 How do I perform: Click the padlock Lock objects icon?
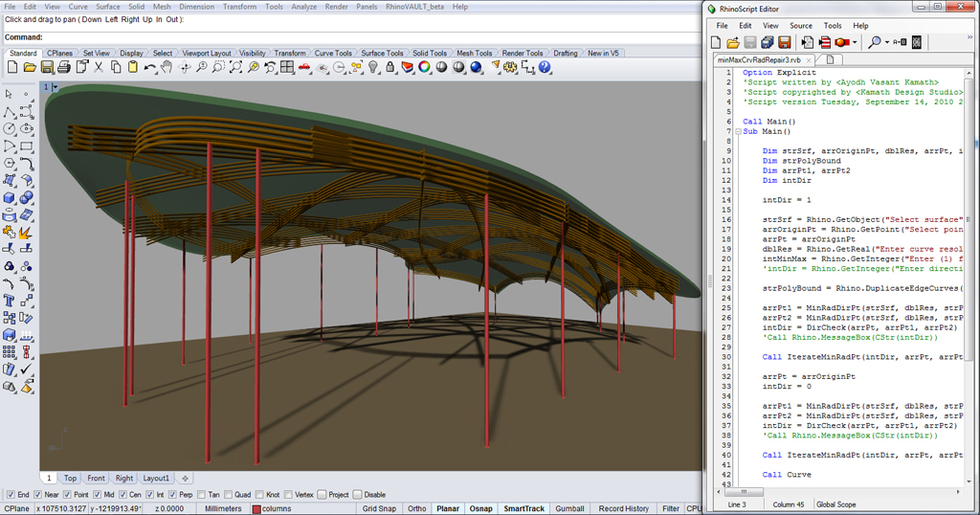click(390, 67)
